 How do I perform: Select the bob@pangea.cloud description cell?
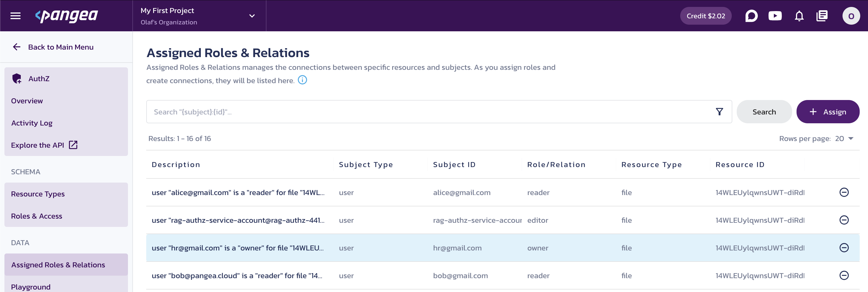pyautogui.click(x=237, y=275)
